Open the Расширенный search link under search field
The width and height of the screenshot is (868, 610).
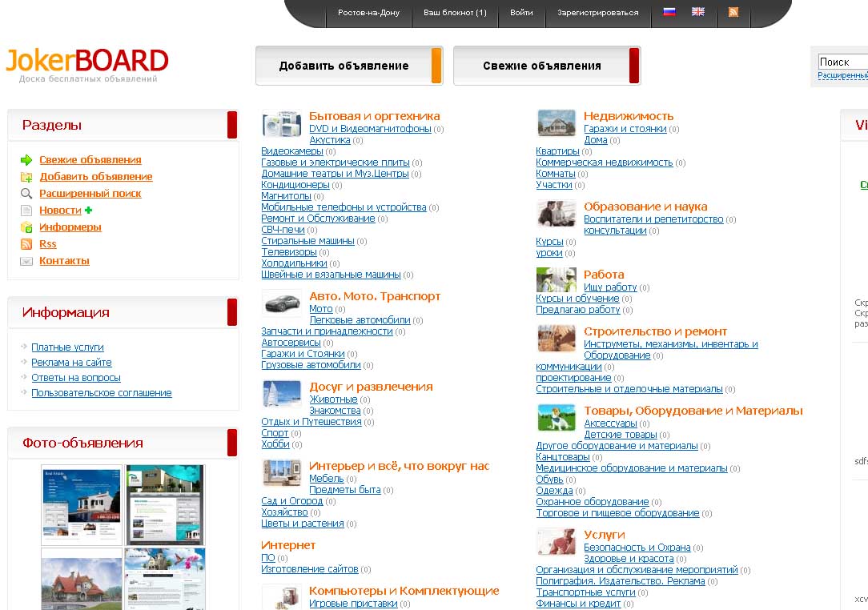[842, 75]
